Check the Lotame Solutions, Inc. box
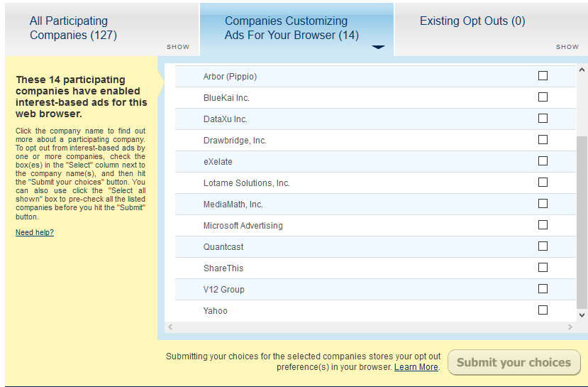The image size is (588, 387). coord(543,182)
